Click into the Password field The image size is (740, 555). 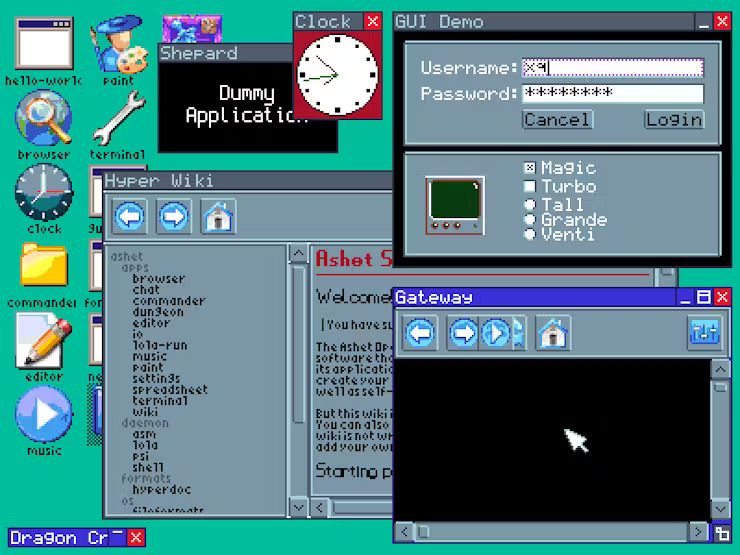pyautogui.click(x=612, y=94)
